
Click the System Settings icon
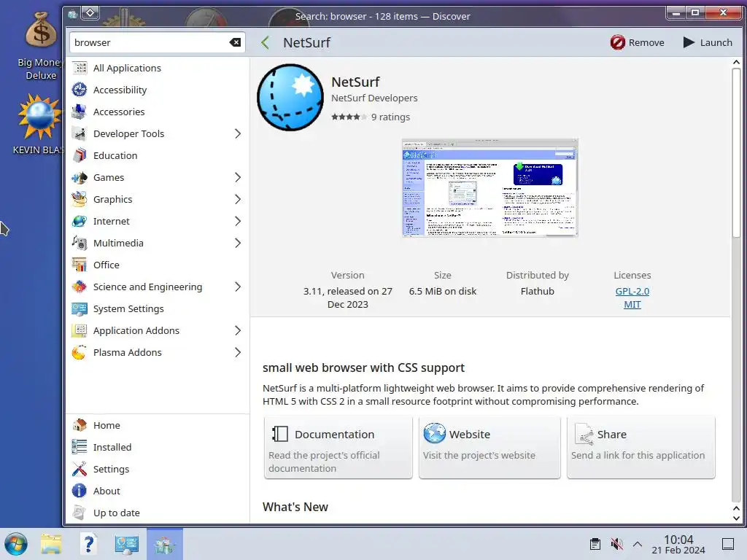(80, 309)
